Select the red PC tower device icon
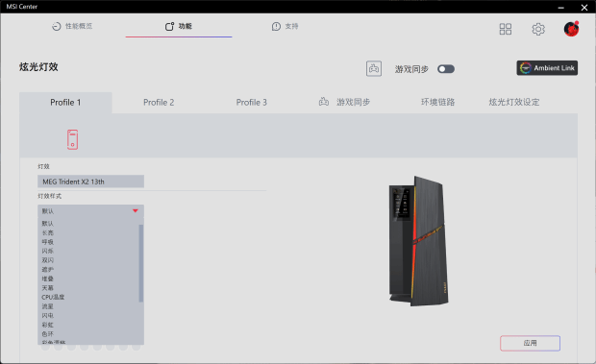Viewport: 596px width, 364px height. (73, 139)
